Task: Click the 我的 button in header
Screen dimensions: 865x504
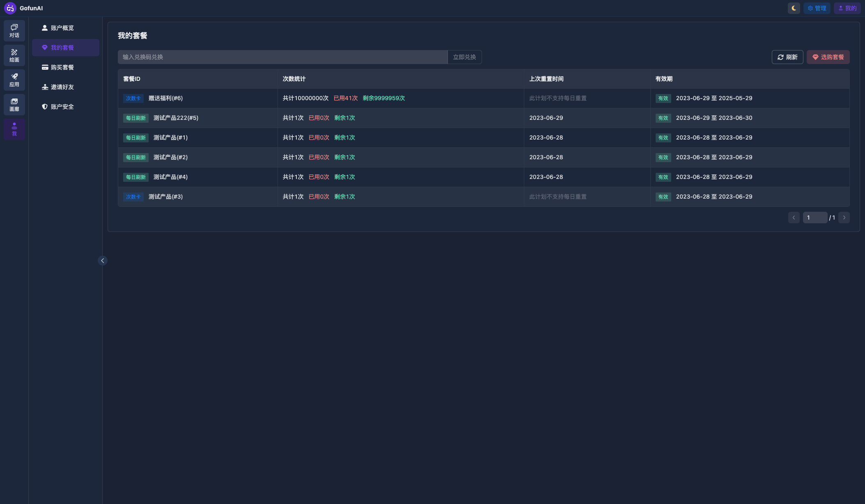Action: pyautogui.click(x=847, y=8)
